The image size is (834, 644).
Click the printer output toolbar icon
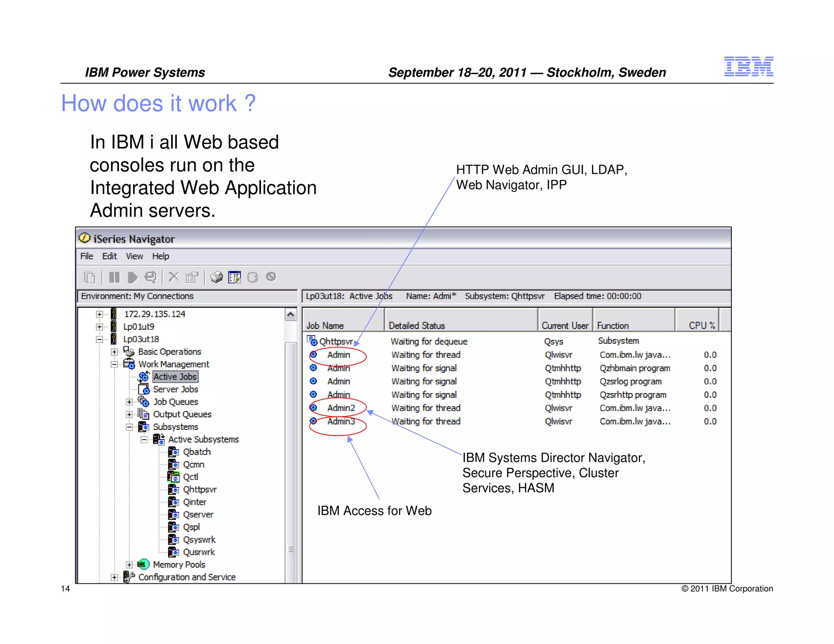(x=217, y=278)
